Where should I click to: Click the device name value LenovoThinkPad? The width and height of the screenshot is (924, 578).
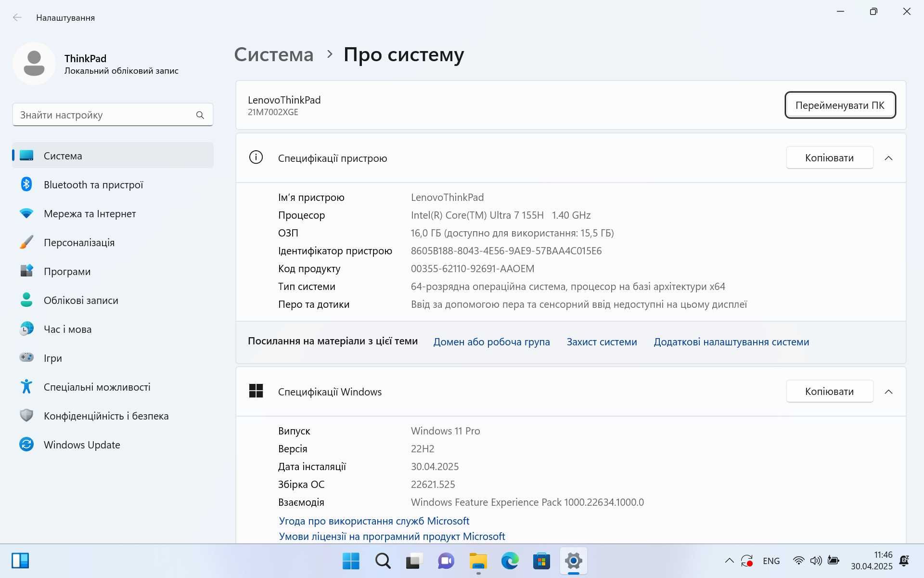[447, 197]
